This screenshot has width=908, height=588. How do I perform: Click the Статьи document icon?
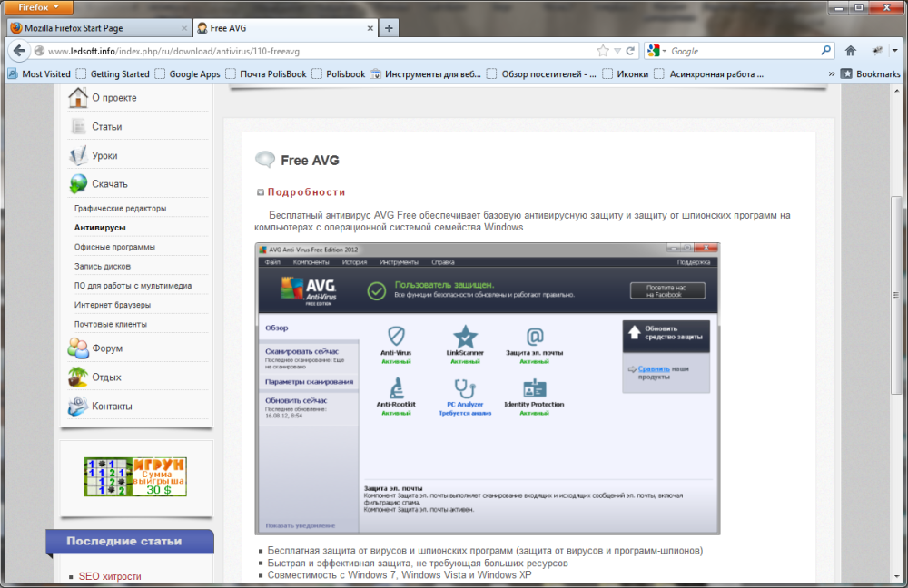coord(77,126)
